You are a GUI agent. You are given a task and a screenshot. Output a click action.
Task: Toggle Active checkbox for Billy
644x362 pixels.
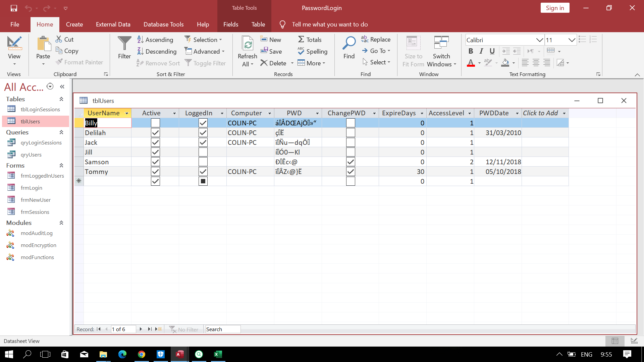coord(155,123)
